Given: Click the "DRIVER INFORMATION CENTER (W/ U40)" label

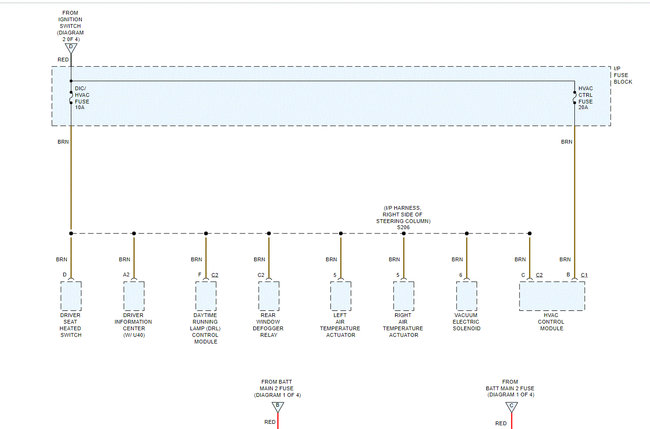Looking at the screenshot, I should pyautogui.click(x=133, y=325).
